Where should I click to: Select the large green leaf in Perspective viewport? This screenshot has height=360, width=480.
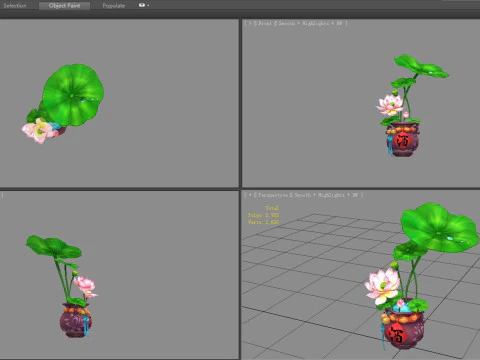439,227
